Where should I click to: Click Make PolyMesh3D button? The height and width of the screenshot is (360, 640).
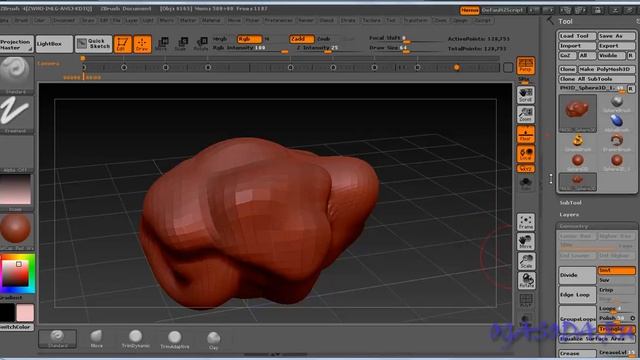coord(607,69)
